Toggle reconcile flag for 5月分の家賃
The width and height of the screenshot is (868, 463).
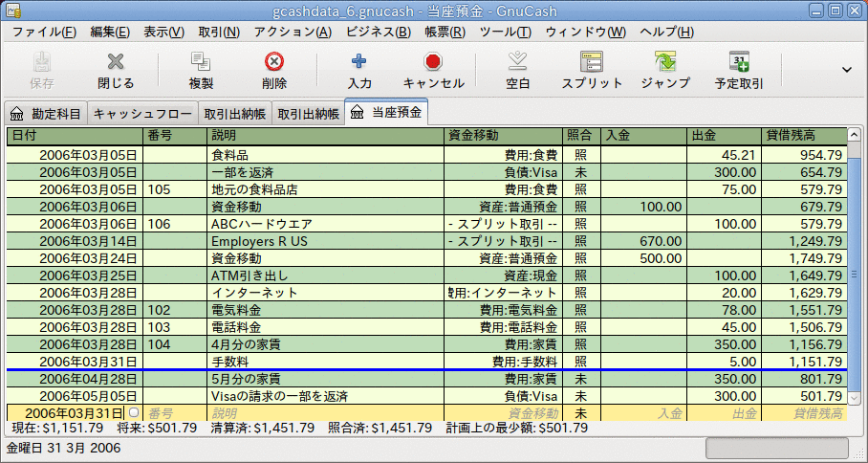pos(581,380)
